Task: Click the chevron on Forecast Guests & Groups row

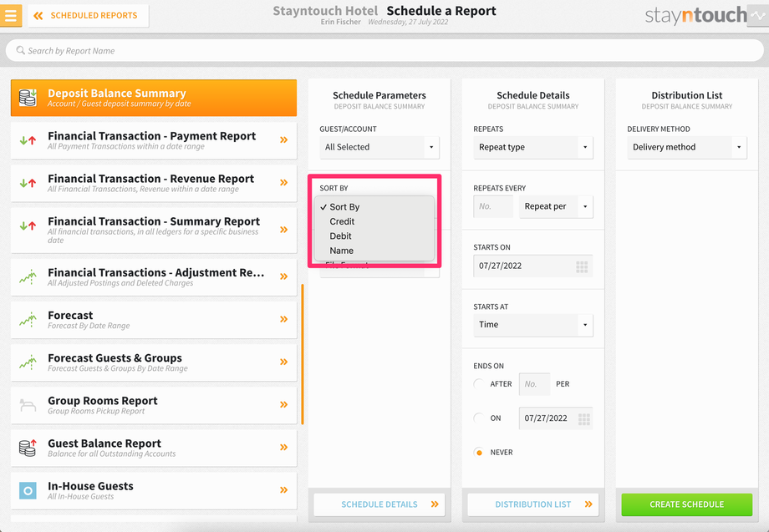Action: coord(283,362)
